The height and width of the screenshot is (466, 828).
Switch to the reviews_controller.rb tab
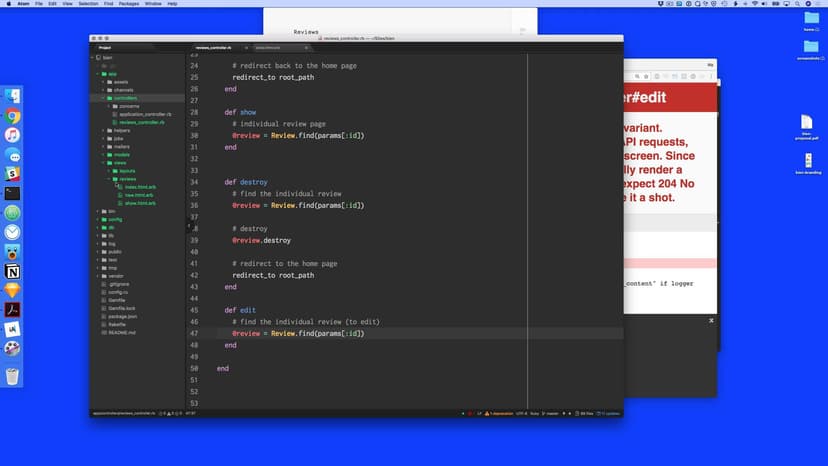coord(215,47)
